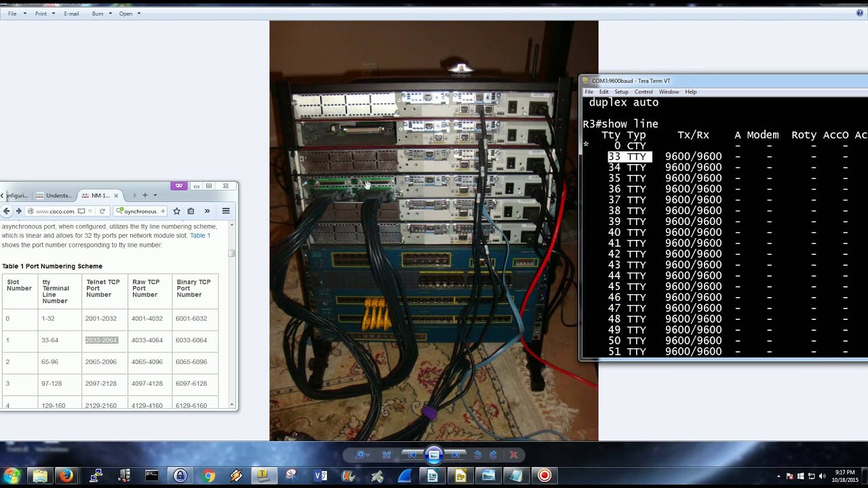868x488 pixels.
Task: Open the Print dropdown in Photo Viewer
Action: point(45,14)
